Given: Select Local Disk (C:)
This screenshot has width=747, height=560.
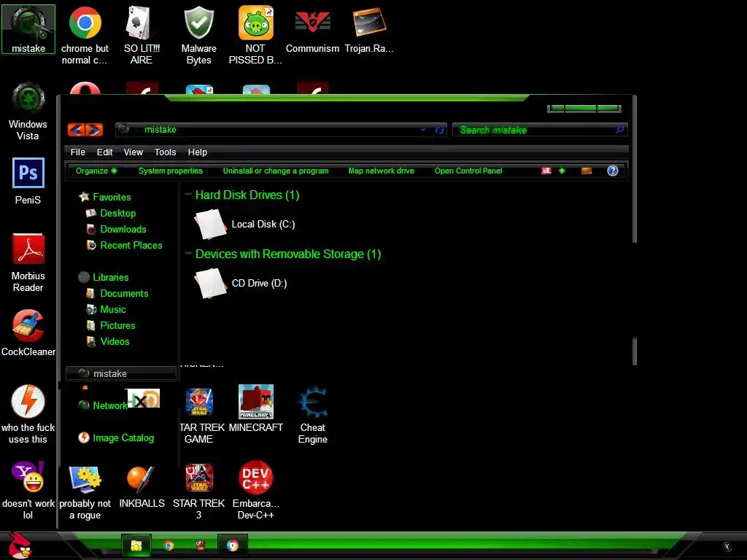Looking at the screenshot, I should point(245,225).
